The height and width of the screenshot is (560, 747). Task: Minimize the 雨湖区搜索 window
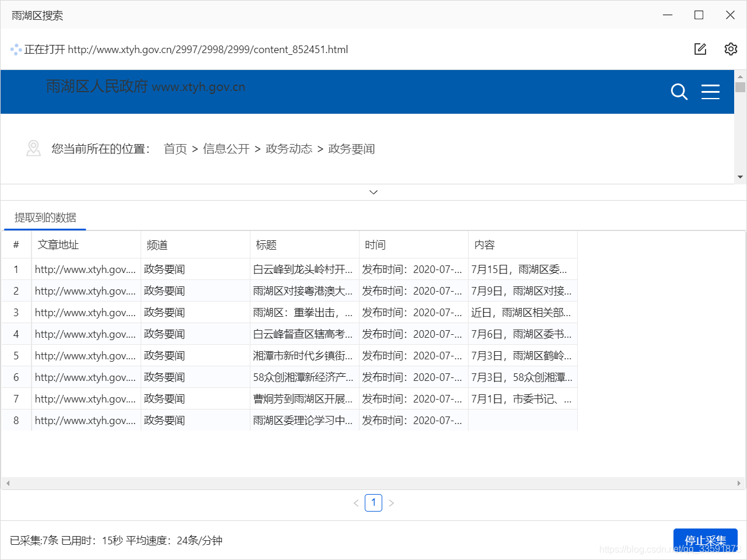(668, 15)
